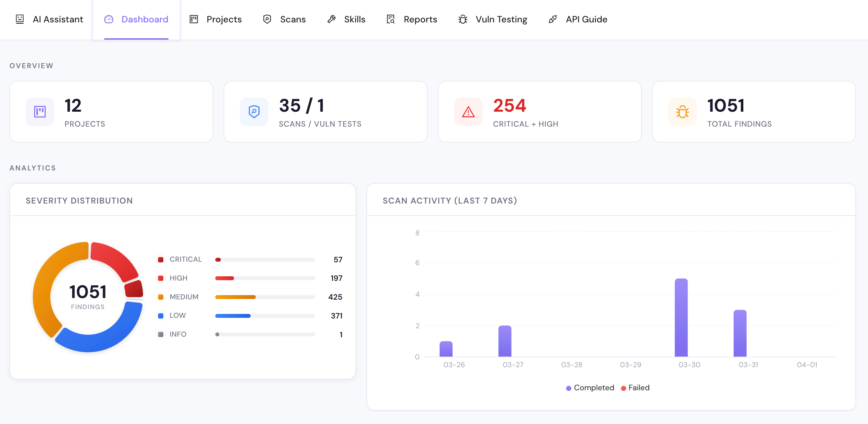Click the MEDIUM orange color swatch
The width and height of the screenshot is (868, 424).
coord(161,297)
